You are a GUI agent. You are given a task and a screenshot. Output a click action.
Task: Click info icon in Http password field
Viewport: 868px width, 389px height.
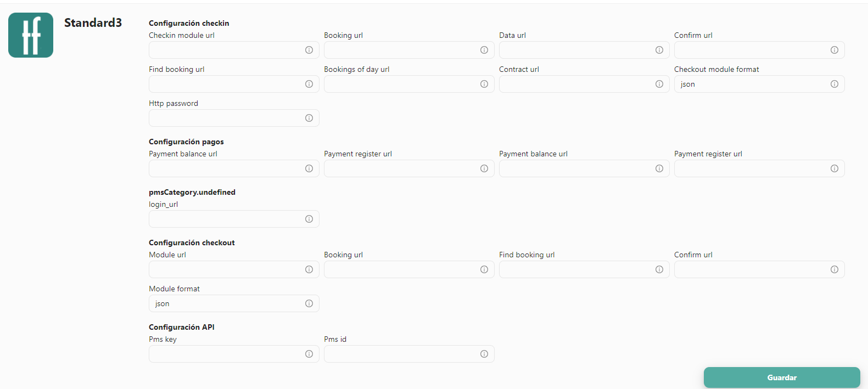click(309, 118)
